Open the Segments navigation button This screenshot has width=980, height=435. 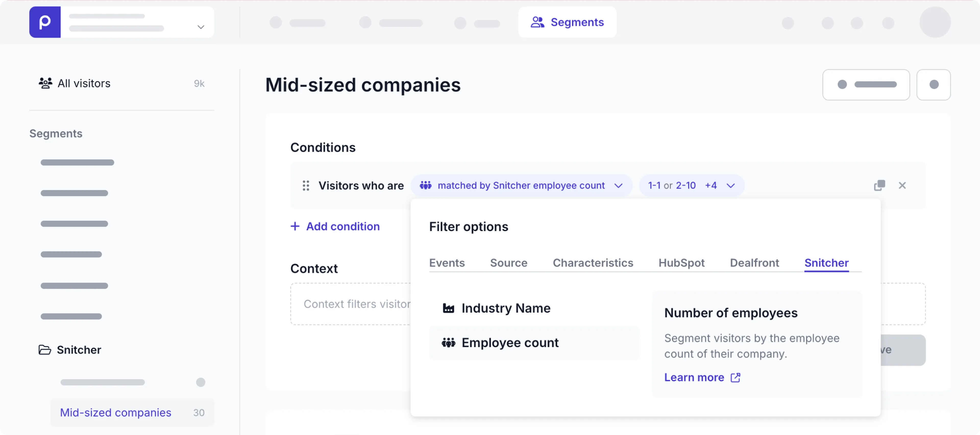567,22
